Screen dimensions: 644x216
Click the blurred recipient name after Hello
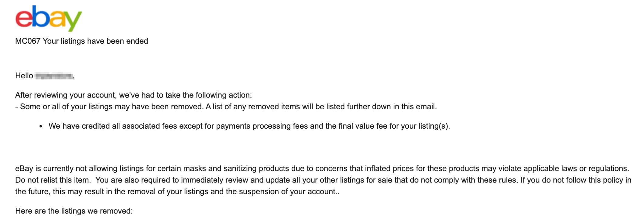tap(54, 76)
